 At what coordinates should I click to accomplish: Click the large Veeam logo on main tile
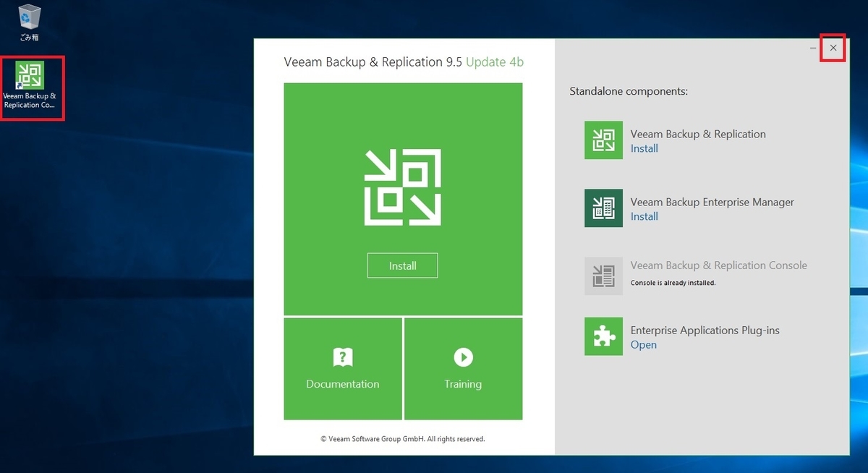[403, 188]
